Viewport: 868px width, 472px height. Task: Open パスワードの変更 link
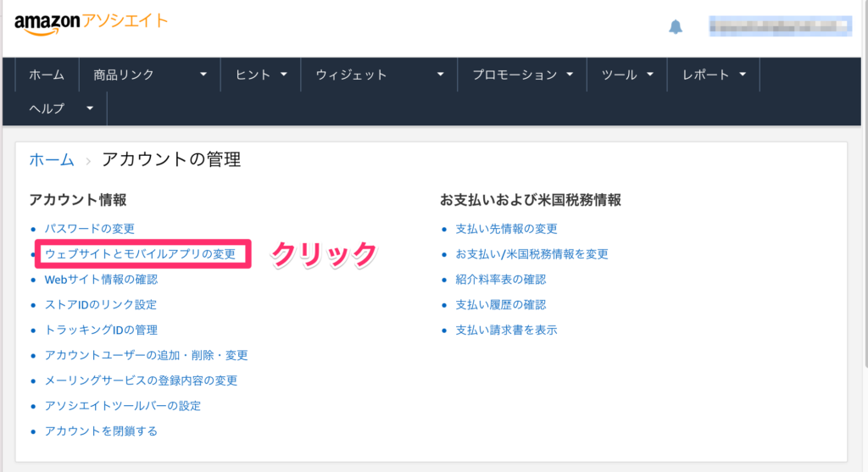[90, 229]
